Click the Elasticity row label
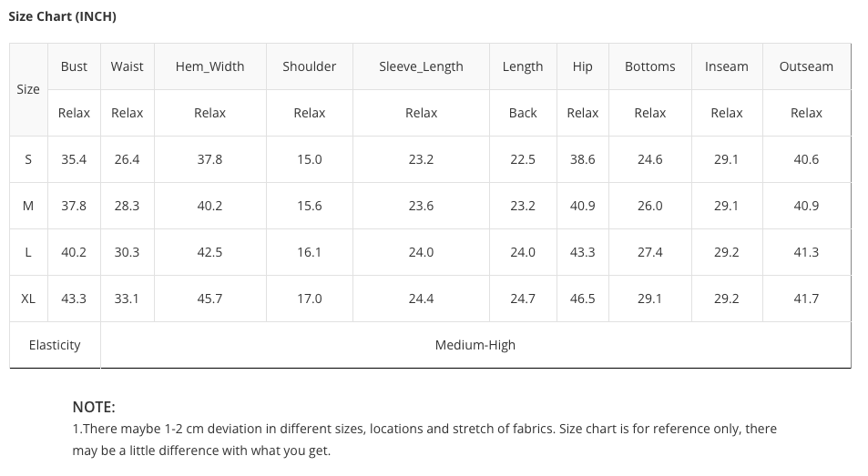Screen dimensions: 868x476 (55, 345)
